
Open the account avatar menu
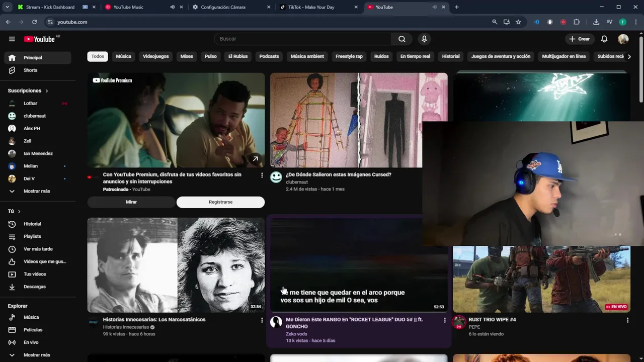click(x=623, y=39)
